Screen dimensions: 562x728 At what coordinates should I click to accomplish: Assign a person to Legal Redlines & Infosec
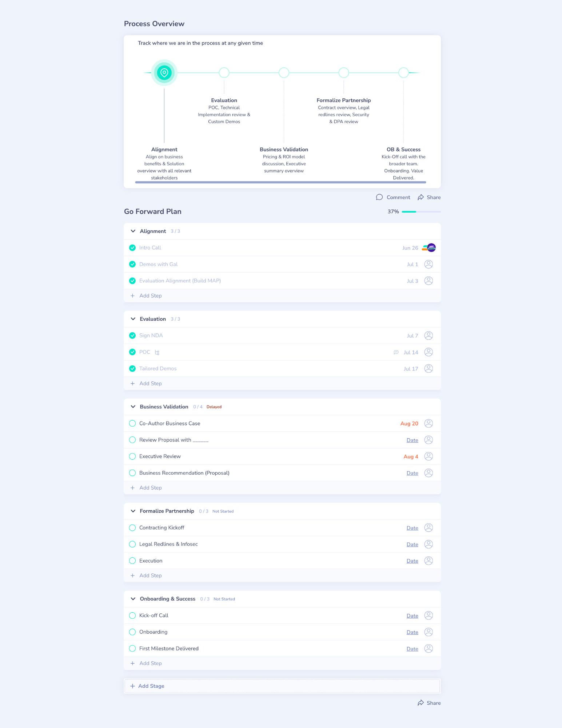click(429, 544)
